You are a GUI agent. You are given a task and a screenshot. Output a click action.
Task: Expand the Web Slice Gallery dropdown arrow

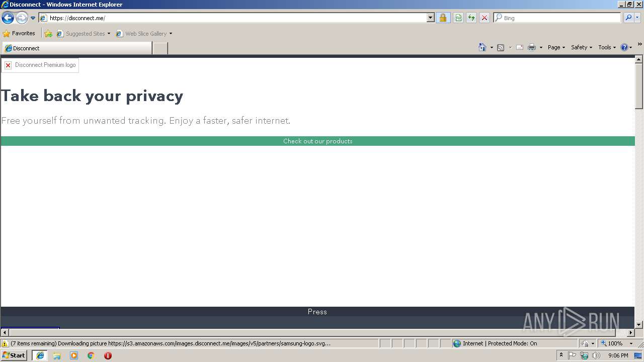click(x=171, y=34)
